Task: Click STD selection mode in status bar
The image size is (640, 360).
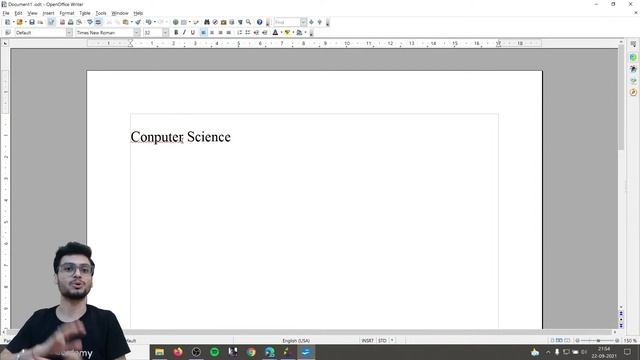Action: (382, 340)
